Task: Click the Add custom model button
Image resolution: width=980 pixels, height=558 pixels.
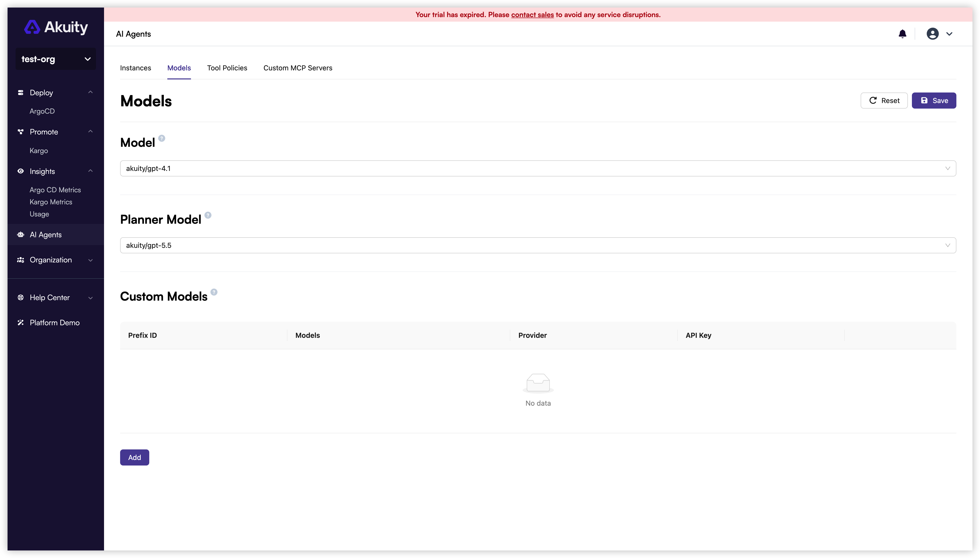Action: [134, 457]
